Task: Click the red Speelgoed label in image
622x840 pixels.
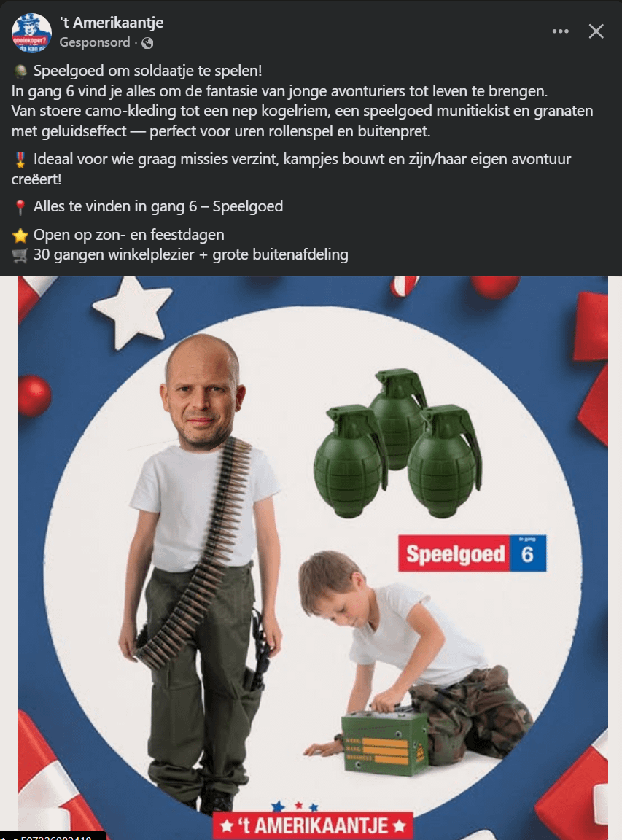Action: [454, 553]
